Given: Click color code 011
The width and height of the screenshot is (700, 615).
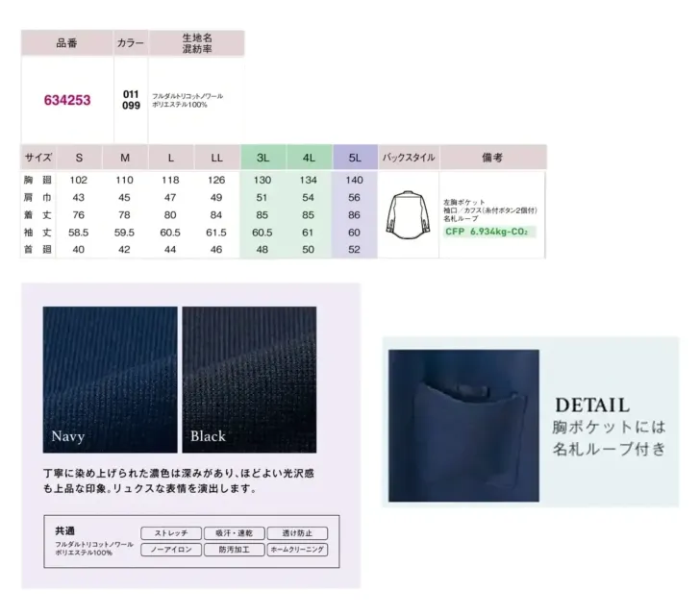Looking at the screenshot, I should pos(131,93).
